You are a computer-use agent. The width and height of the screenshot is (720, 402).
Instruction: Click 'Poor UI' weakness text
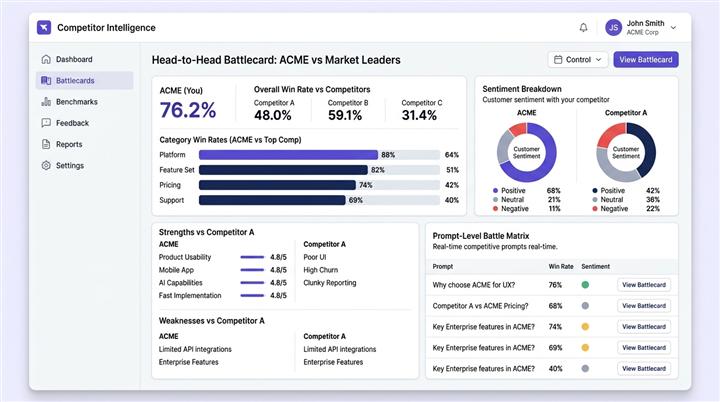(x=315, y=257)
